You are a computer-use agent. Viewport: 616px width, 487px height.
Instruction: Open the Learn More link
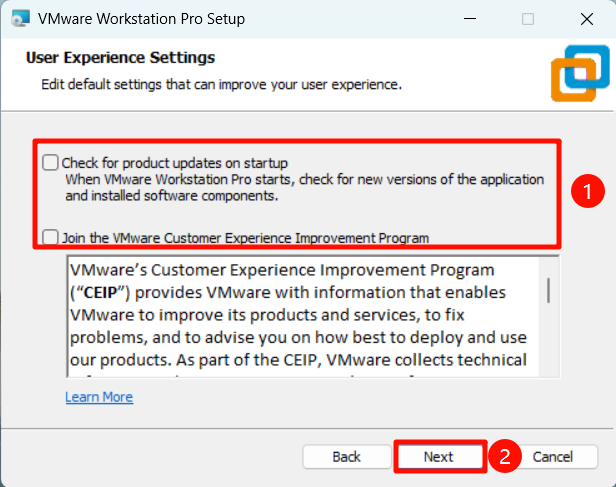(99, 397)
